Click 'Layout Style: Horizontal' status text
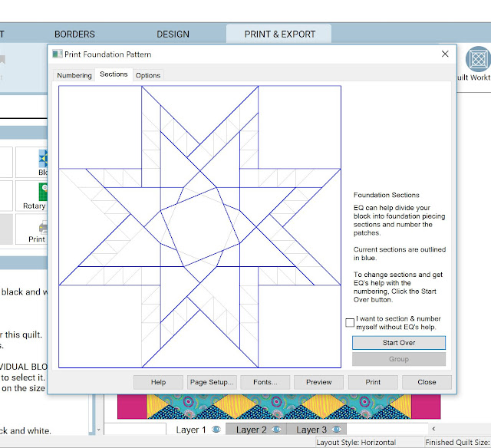Image resolution: width=491 pixels, height=448 pixels. click(356, 442)
